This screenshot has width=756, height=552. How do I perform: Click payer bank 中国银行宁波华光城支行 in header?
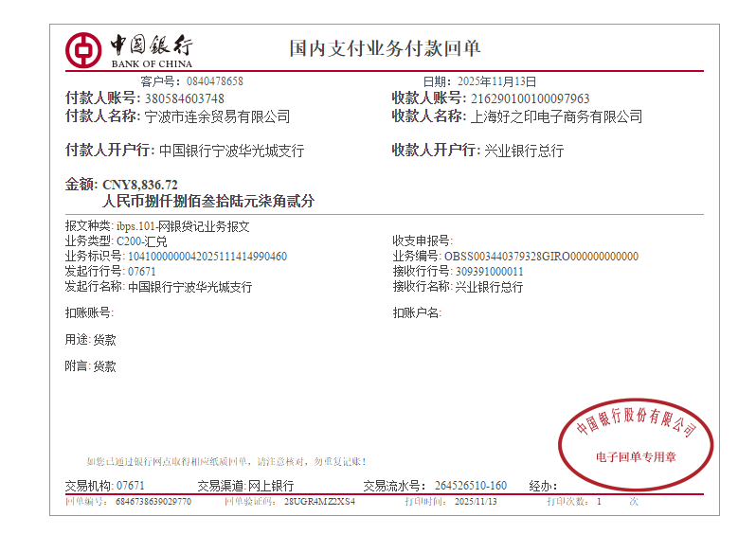tap(231, 151)
